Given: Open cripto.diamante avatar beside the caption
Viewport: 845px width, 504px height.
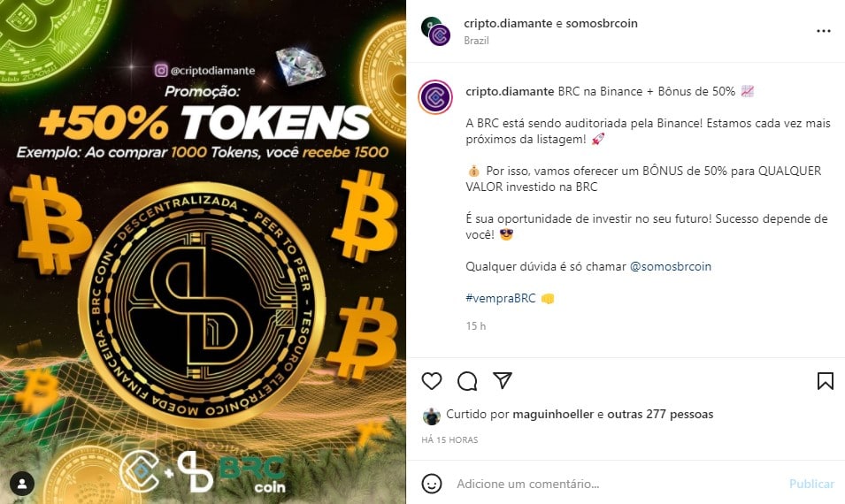Looking at the screenshot, I should pos(435,97).
